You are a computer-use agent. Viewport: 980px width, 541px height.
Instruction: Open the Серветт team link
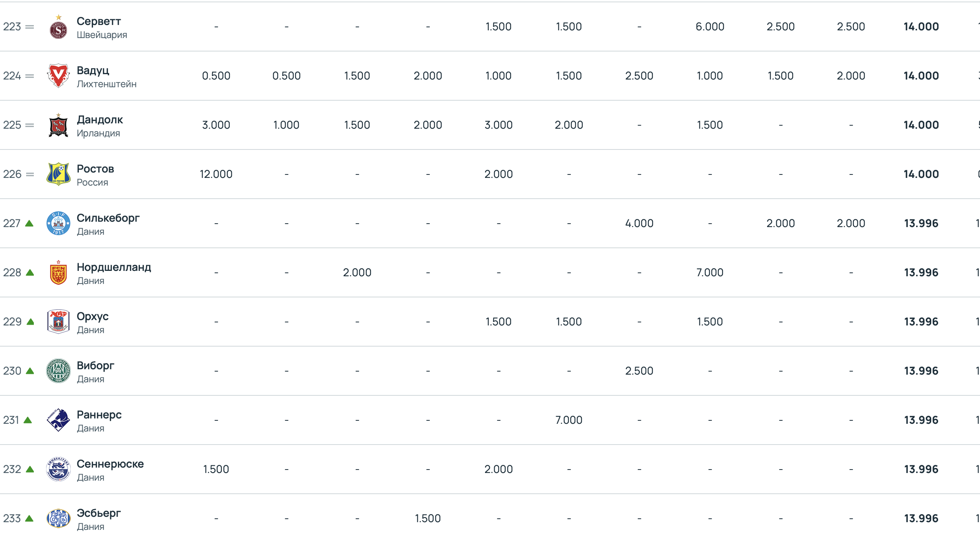coord(99,21)
